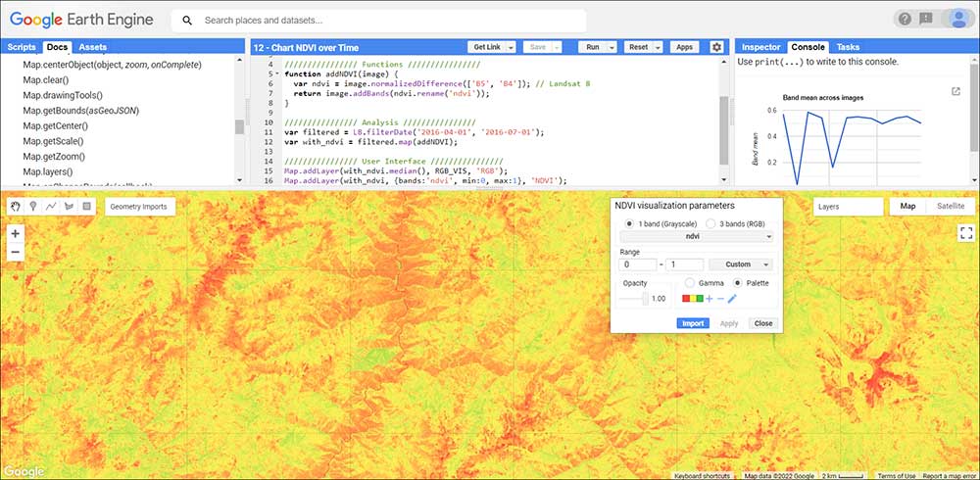The height and width of the screenshot is (480, 980).
Task: Select the draw polygon shape tool
Action: click(x=69, y=207)
